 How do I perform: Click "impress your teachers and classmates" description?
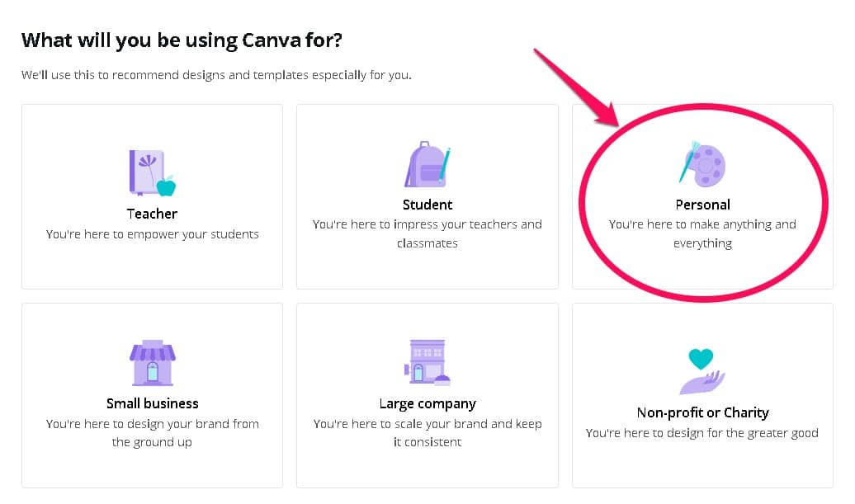click(427, 233)
